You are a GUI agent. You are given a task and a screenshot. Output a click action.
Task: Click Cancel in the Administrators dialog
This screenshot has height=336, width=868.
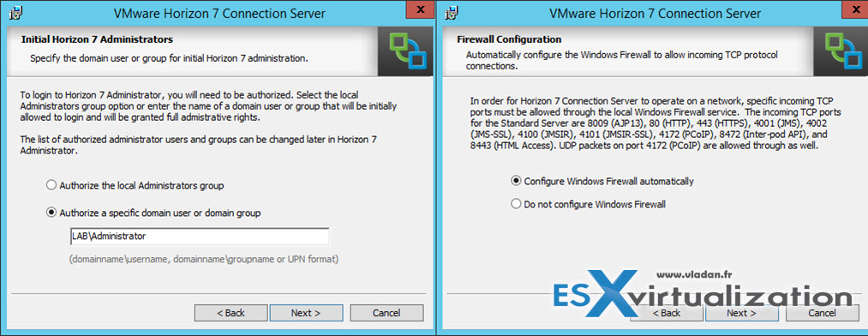386,313
